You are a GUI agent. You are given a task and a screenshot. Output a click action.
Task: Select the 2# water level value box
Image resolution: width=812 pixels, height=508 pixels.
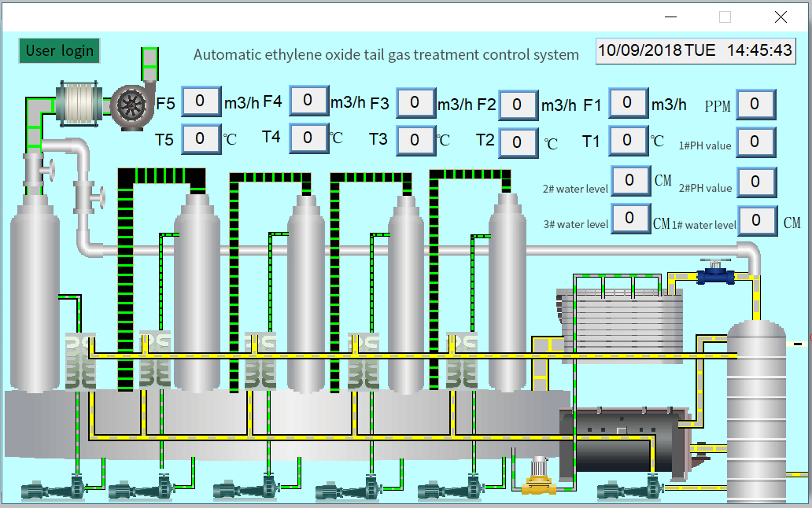[630, 180]
